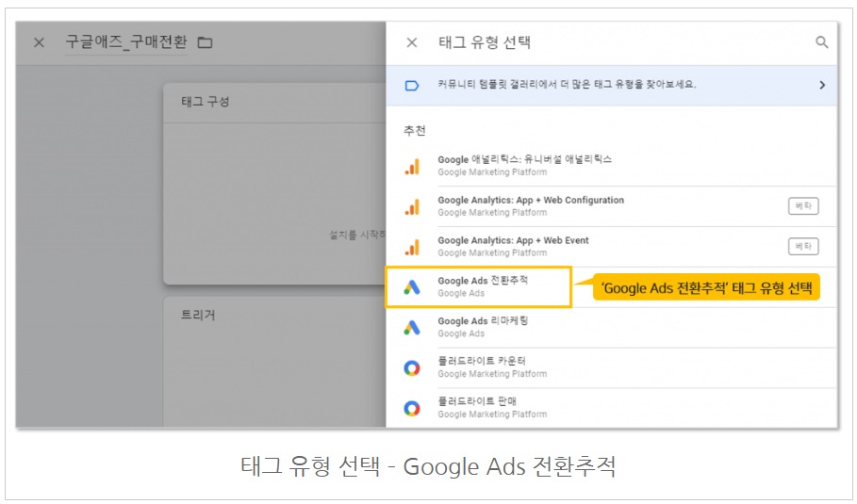Click the 플러드라이트 판매 ring icon

pos(412,409)
